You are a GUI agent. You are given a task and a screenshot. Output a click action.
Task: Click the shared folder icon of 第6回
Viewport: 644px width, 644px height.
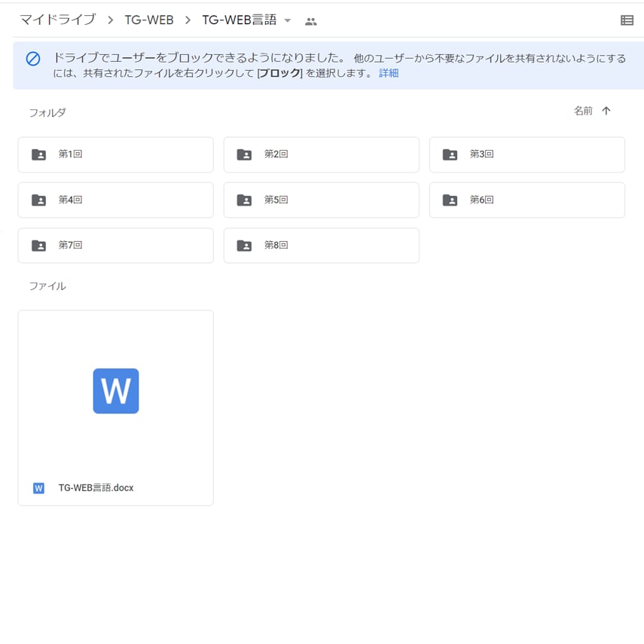pyautogui.click(x=450, y=200)
